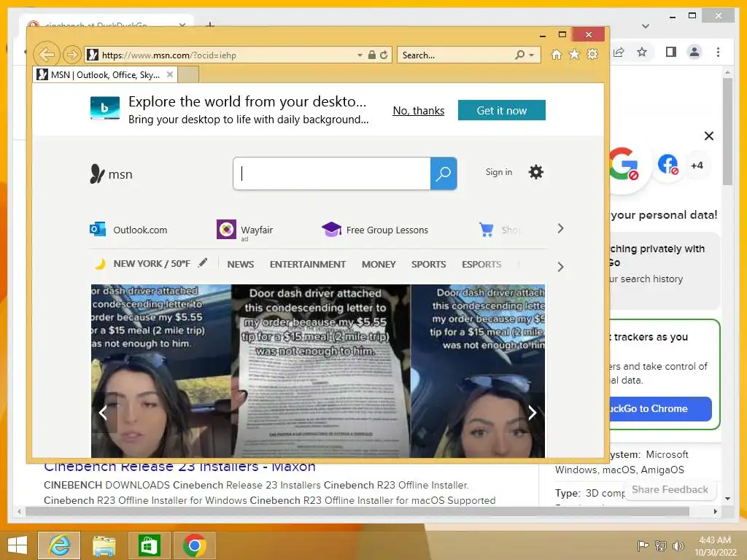Refresh the MSN page
This screenshot has width=747, height=560.
(x=384, y=55)
